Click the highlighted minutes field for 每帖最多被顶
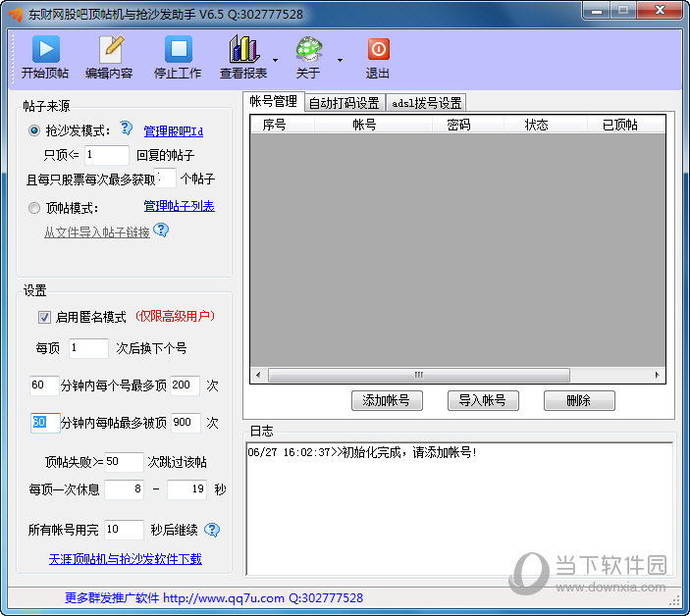The image size is (690, 616). click(x=45, y=423)
